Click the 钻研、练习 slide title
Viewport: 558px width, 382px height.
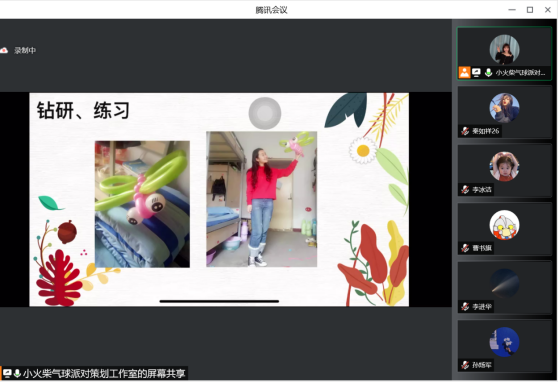coord(83,110)
